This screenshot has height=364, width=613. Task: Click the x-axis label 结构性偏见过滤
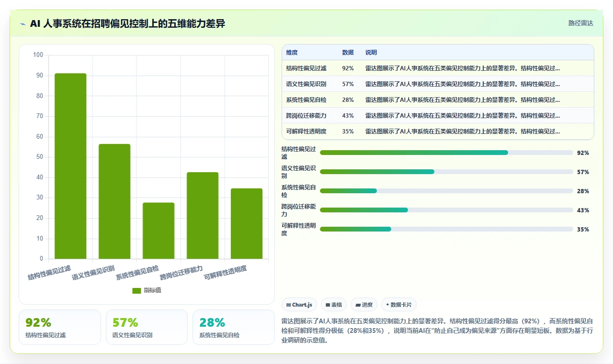pyautogui.click(x=49, y=273)
